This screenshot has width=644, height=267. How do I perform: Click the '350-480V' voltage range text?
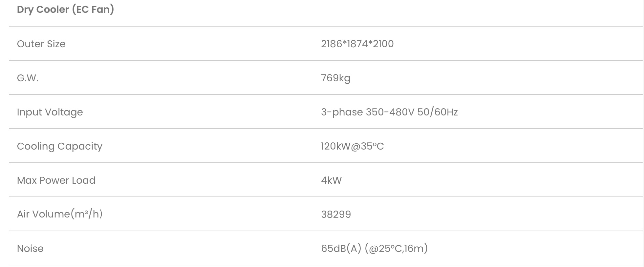(x=390, y=112)
